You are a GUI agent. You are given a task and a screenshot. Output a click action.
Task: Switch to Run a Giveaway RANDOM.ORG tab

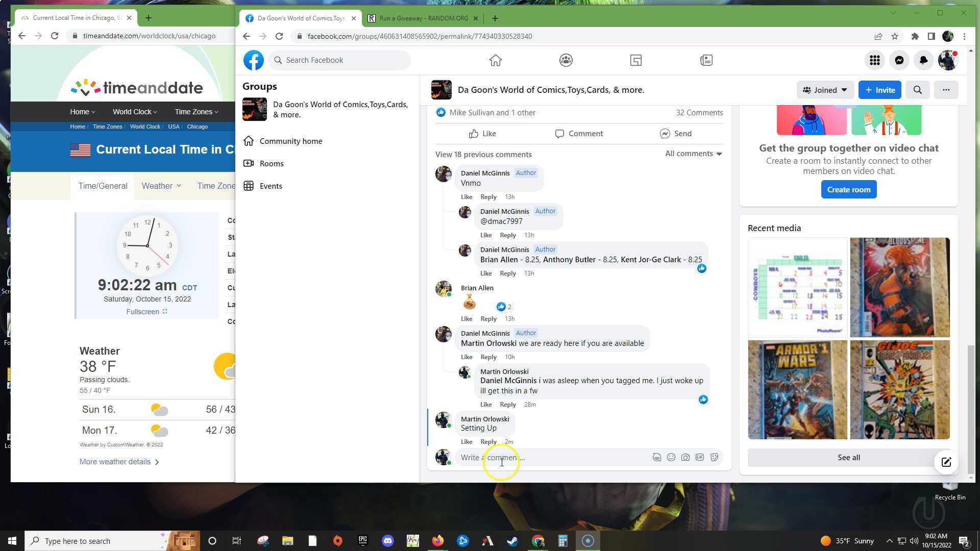coord(424,18)
